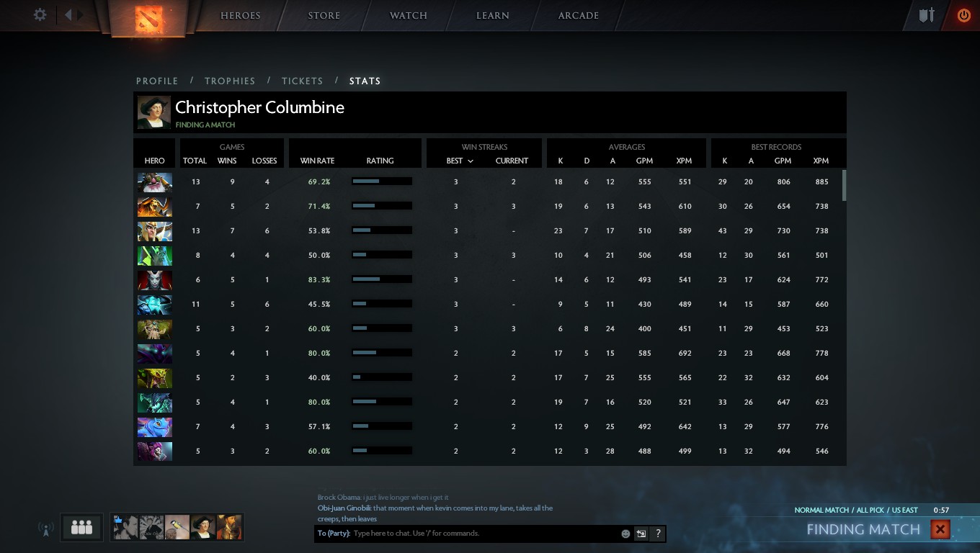Open the LEARN menu
Screen dimensions: 980x553
[x=493, y=16]
